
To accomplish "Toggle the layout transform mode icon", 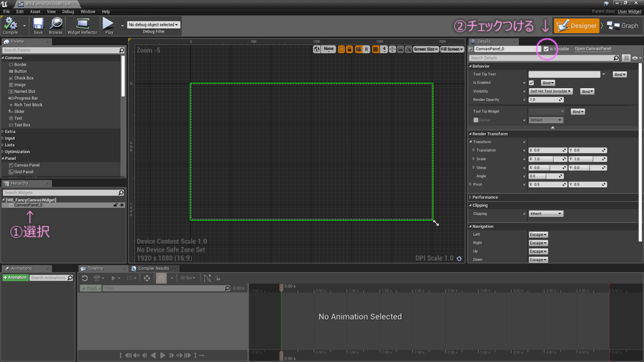I will click(358, 49).
